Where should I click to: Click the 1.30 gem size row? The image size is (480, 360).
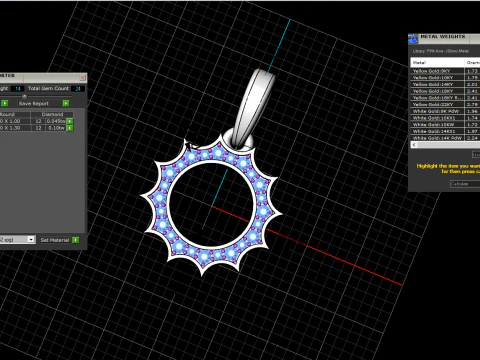coord(36,128)
